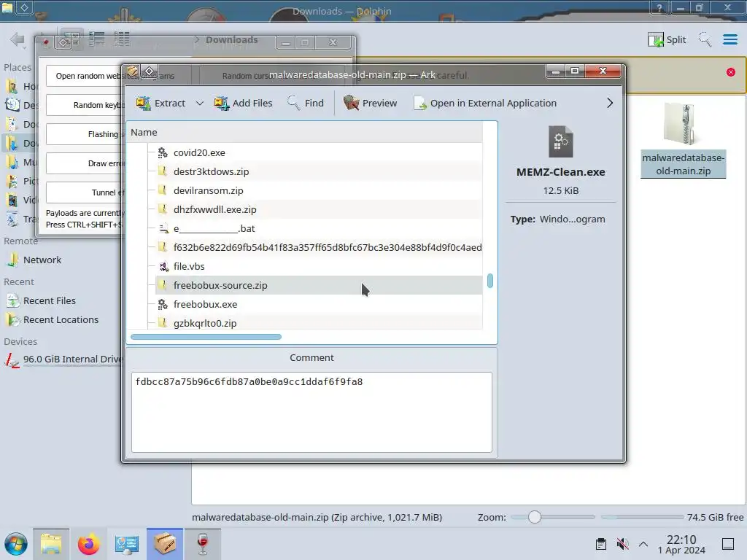Click the Dolphin search magnifier icon
The height and width of the screenshot is (560, 747).
705,39
